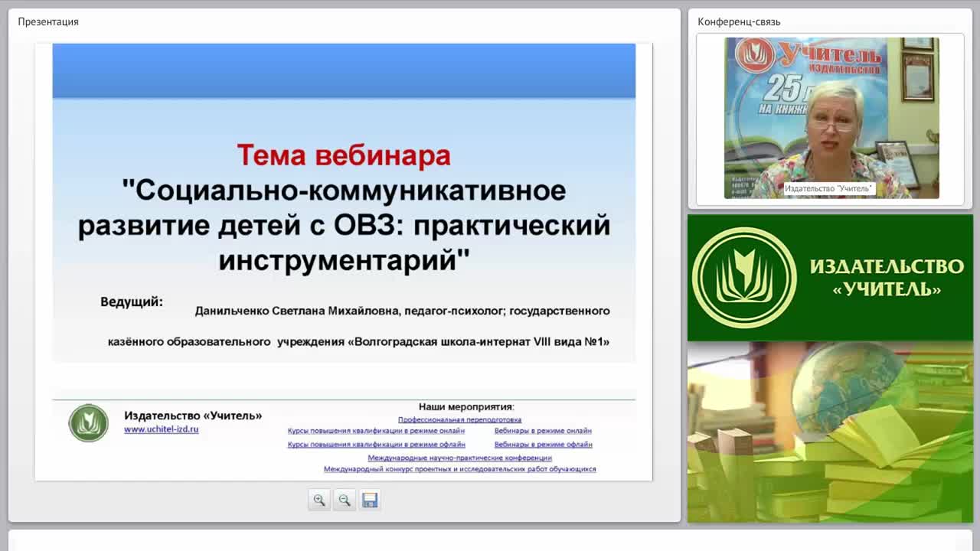Open the Профессиональная переподготовка link

point(459,419)
